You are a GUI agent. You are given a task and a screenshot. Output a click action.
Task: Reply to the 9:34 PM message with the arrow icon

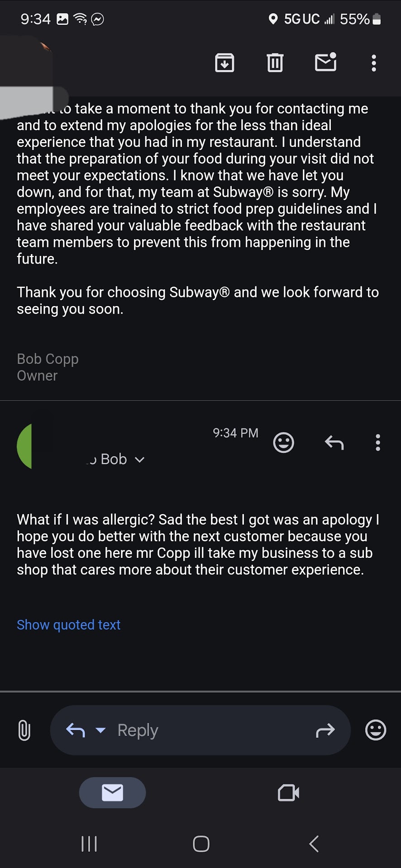click(334, 443)
